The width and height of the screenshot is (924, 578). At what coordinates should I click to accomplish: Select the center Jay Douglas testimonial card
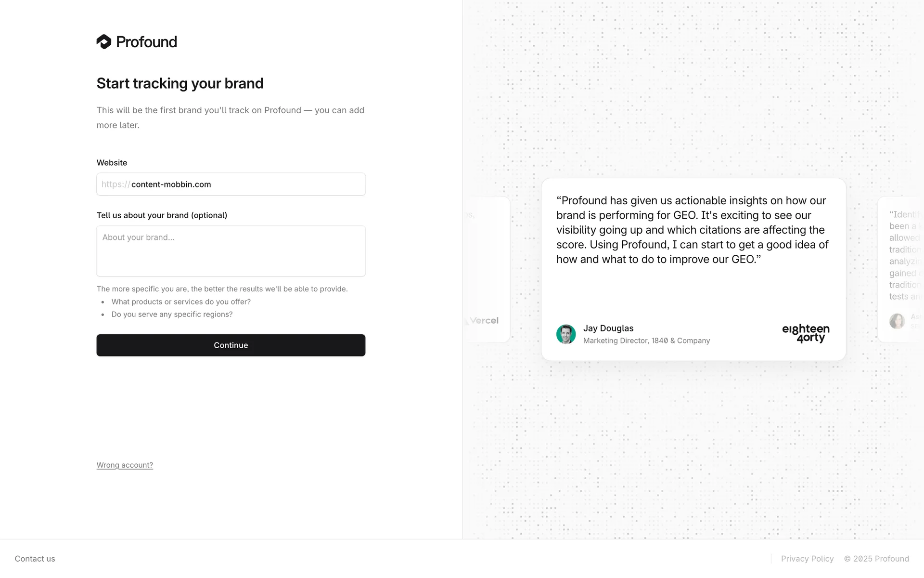[693, 289]
